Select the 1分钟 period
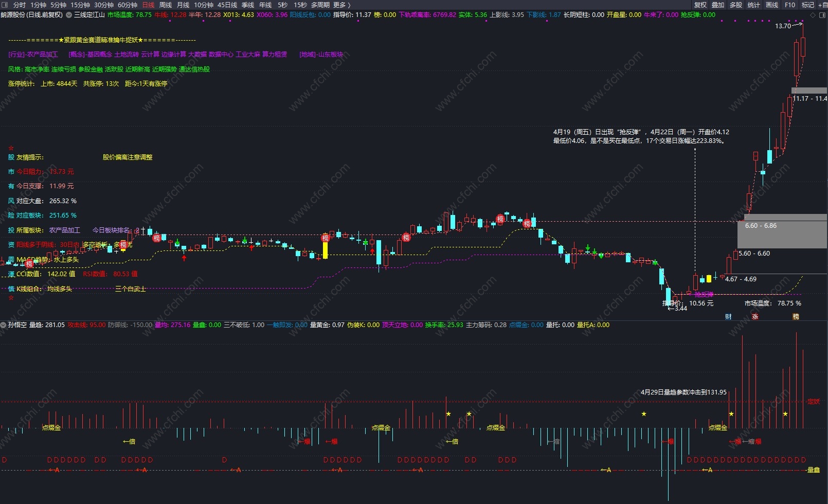Image resolution: width=828 pixels, height=504 pixels. pos(38,5)
